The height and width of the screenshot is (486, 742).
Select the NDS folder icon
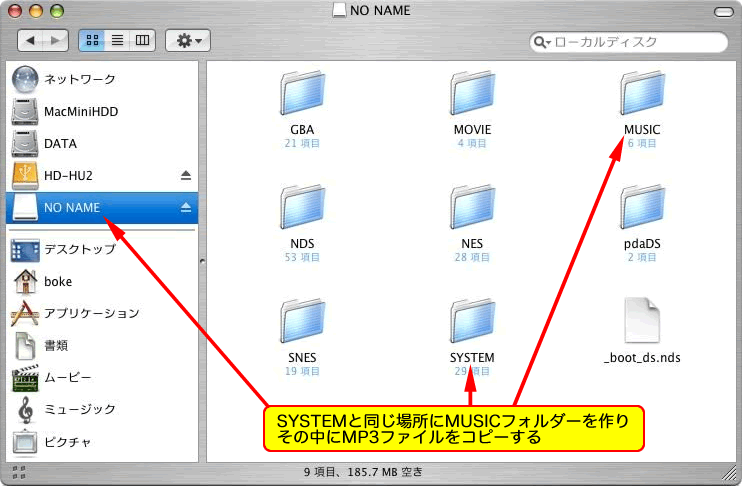coord(302,207)
